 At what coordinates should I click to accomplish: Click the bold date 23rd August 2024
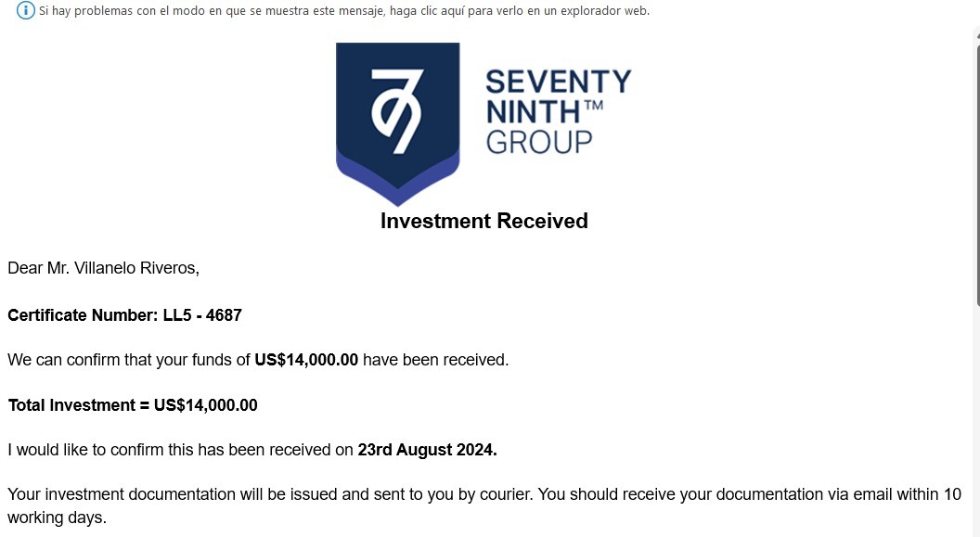427,450
